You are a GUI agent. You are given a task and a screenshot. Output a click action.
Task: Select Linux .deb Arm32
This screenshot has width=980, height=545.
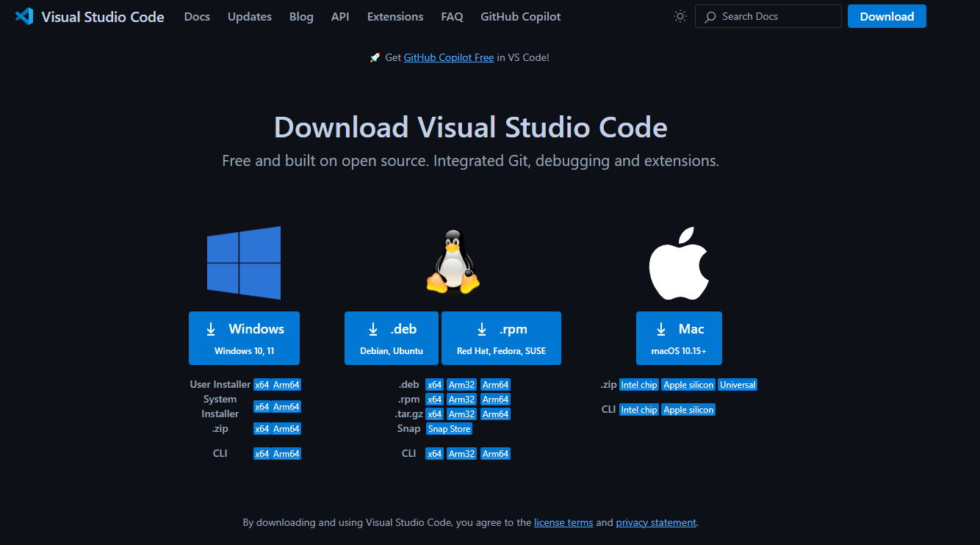[x=462, y=385]
